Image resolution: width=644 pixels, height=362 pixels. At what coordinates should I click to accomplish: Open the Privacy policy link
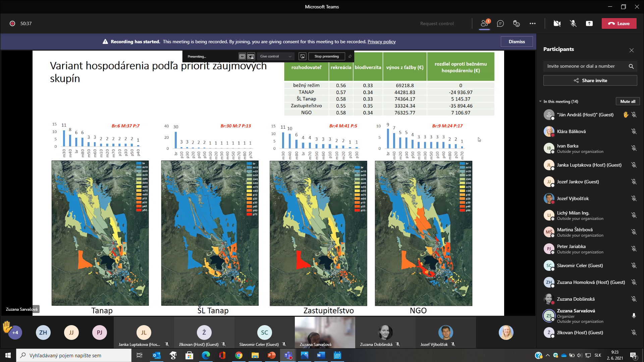tap(381, 42)
